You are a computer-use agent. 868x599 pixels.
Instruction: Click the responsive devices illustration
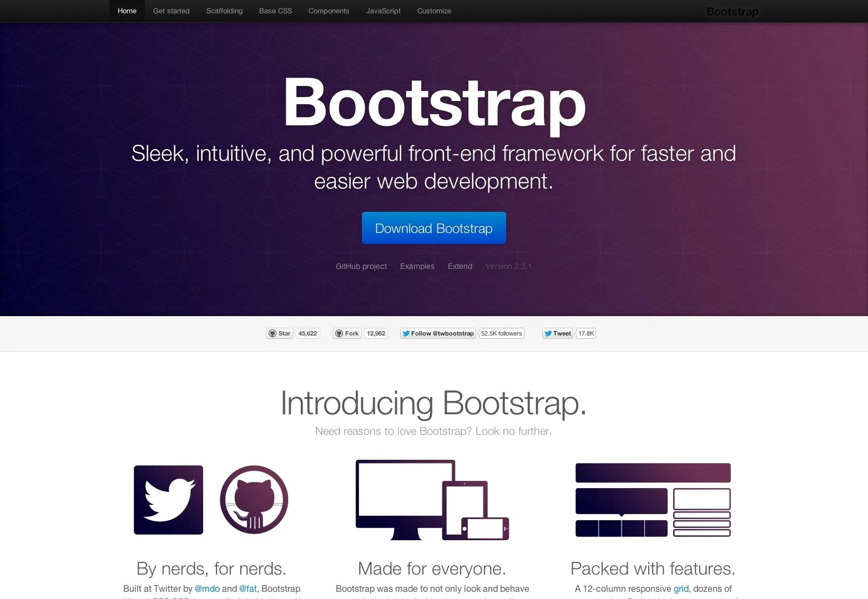click(x=432, y=500)
